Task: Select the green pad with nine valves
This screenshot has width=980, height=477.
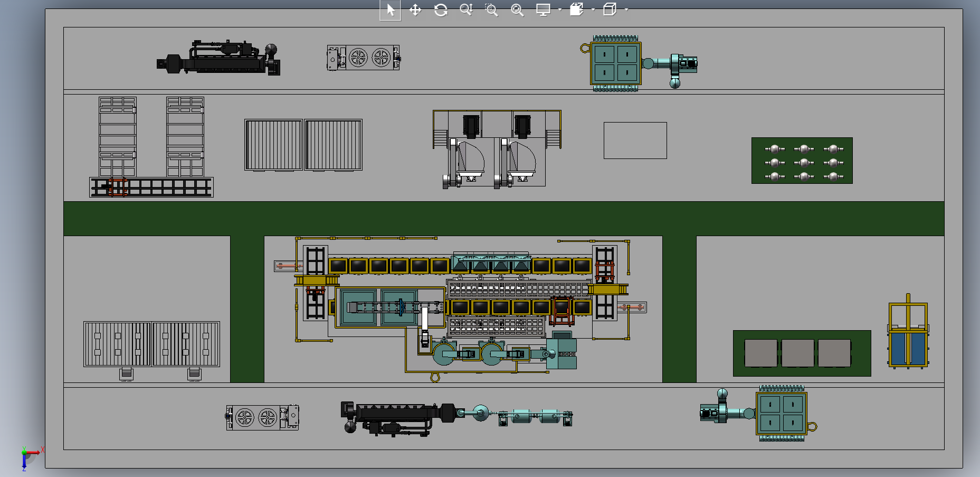Action: (802, 161)
